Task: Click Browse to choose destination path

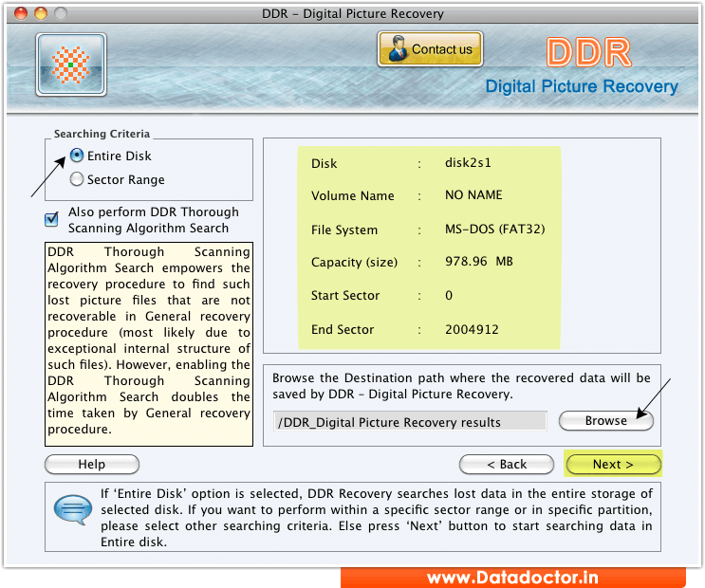Action: pos(605,421)
